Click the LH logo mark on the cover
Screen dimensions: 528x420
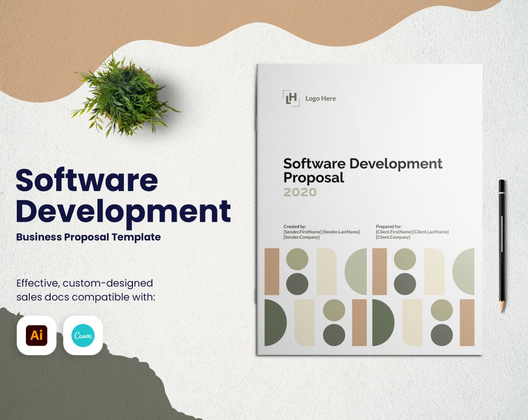coord(291,99)
